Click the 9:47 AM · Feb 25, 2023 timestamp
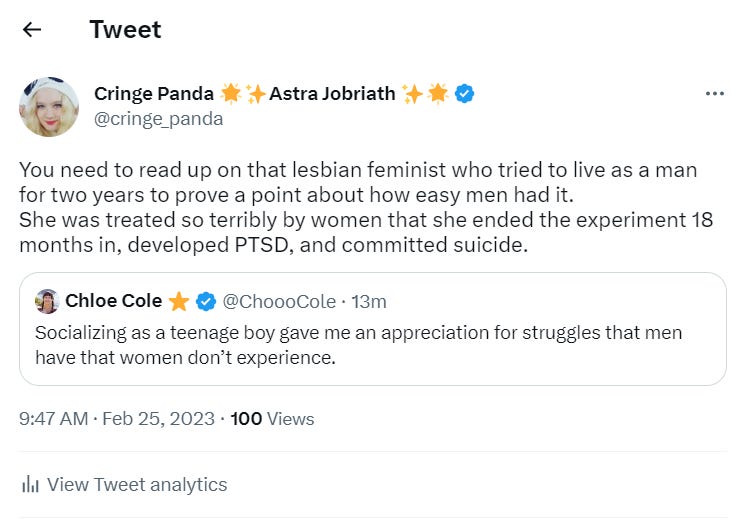Image resolution: width=739 pixels, height=523 pixels. pyautogui.click(x=117, y=419)
